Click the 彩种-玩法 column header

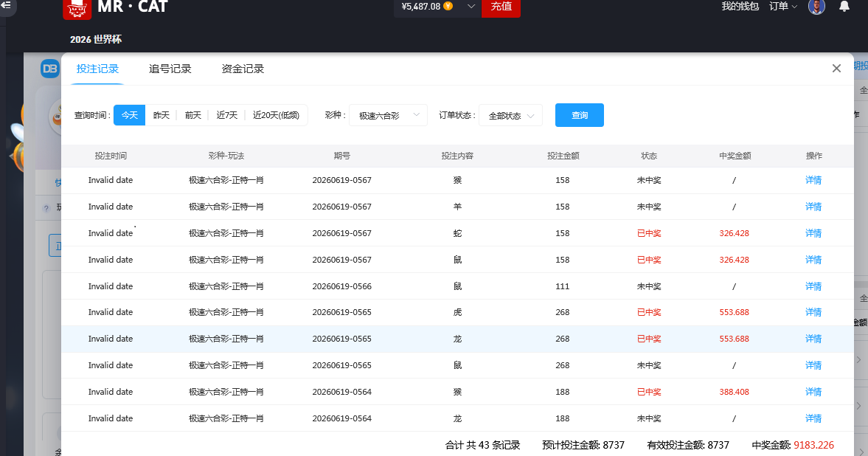coord(226,156)
